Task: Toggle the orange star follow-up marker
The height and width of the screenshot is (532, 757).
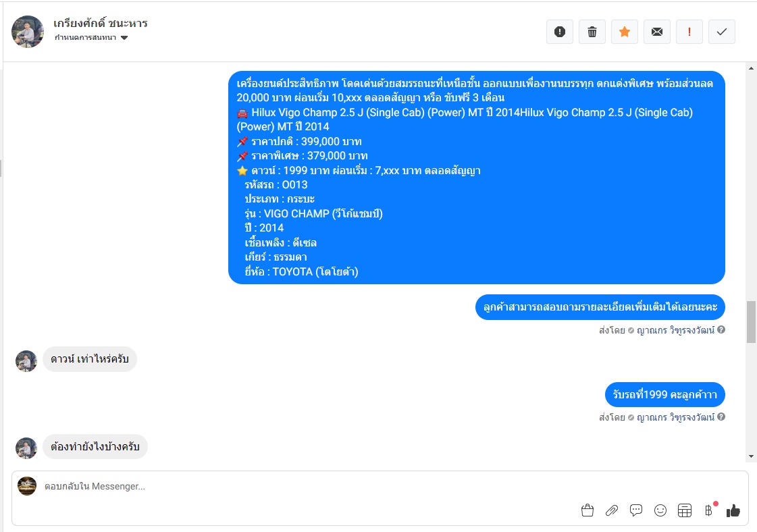Action: tap(624, 32)
